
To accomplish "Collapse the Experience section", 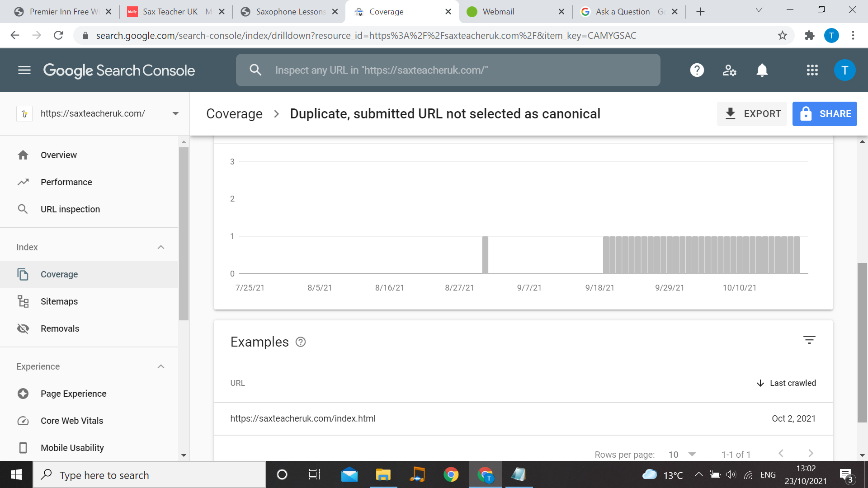I will 161,366.
